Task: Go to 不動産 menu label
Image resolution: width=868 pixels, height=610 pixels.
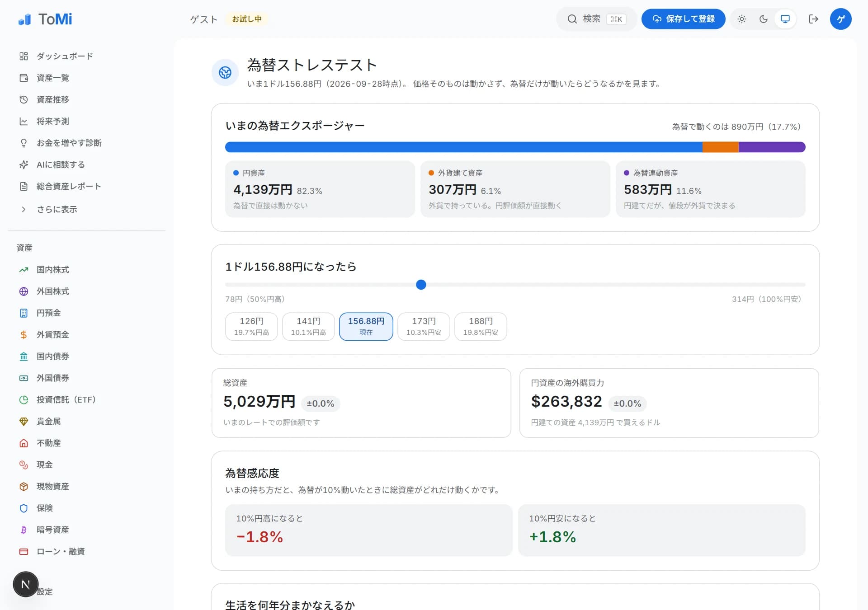Action: (x=49, y=443)
